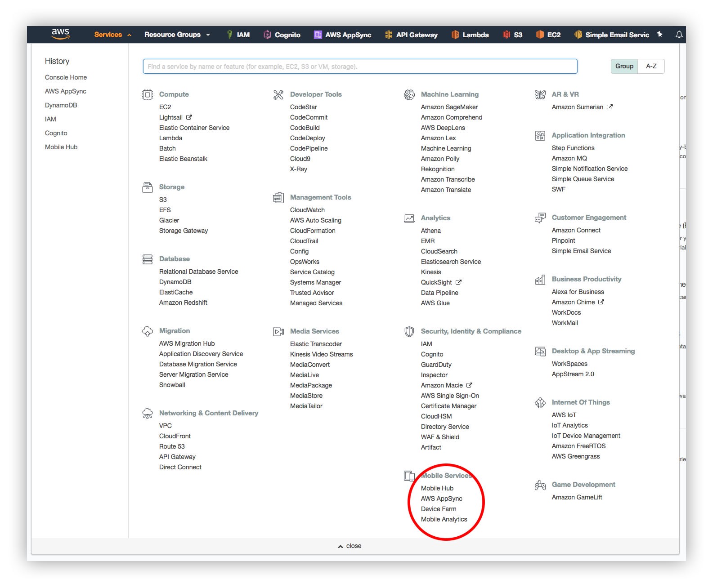Click the Database category icon
This screenshot has width=717, height=588.
click(x=148, y=259)
